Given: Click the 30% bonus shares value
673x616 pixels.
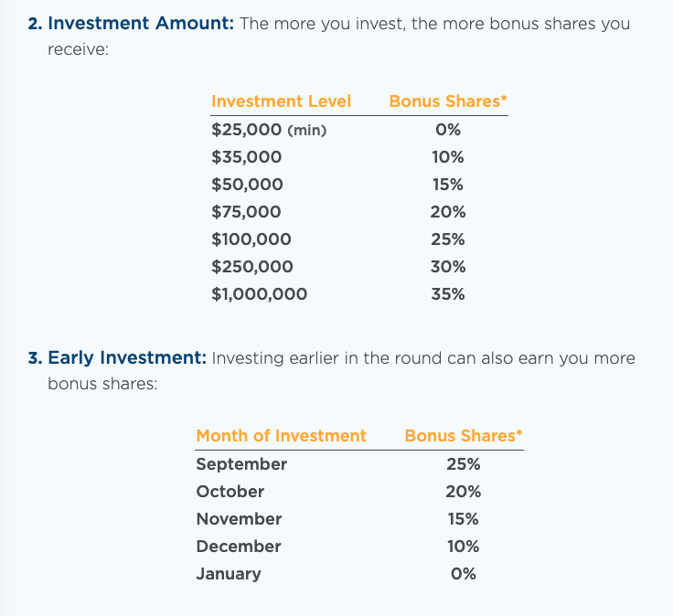Looking at the screenshot, I should (x=448, y=267).
